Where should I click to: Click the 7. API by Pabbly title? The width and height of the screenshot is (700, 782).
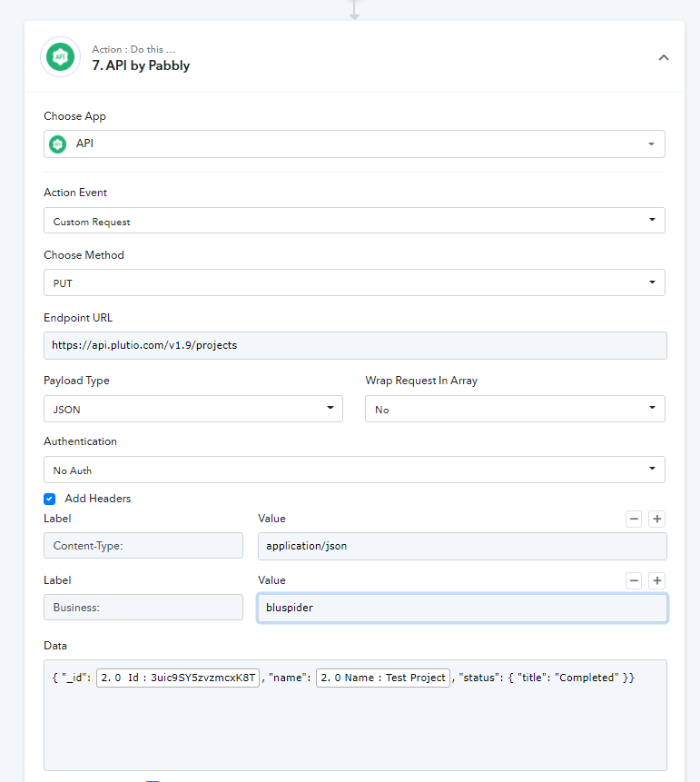pyautogui.click(x=141, y=65)
